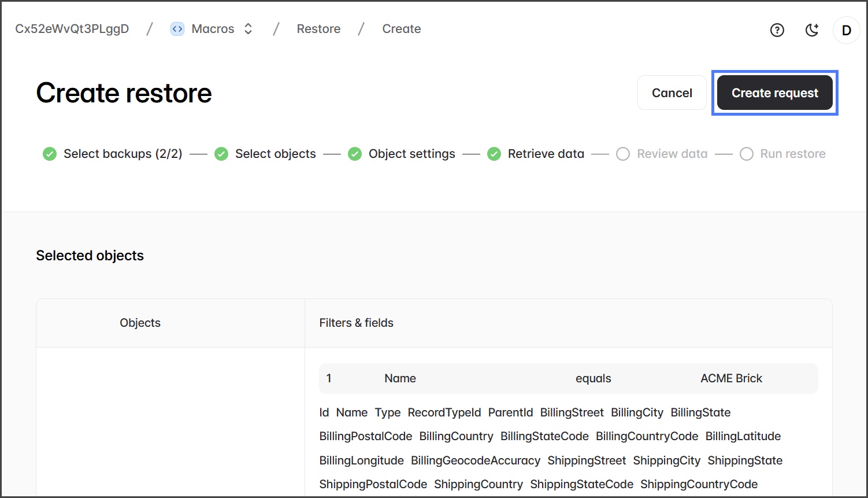Viewport: 868px width, 498px height.
Task: Toggle dark mode moon icon
Action: 812,30
